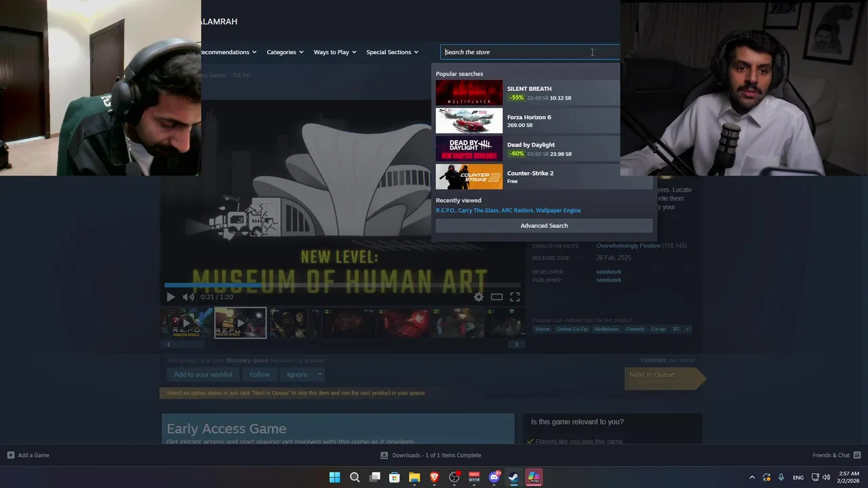Select Dead by Daylight search suggestion
The height and width of the screenshot is (488, 868).
(x=528, y=149)
